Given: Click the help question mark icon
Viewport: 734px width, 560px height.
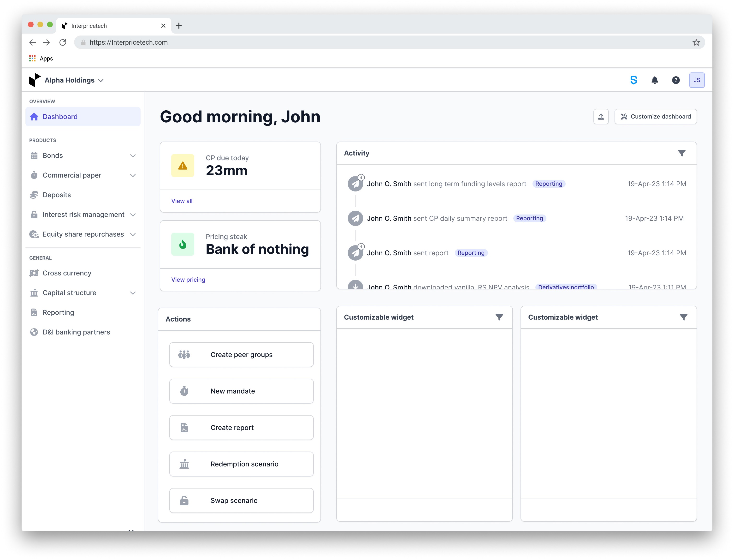Looking at the screenshot, I should pos(675,80).
